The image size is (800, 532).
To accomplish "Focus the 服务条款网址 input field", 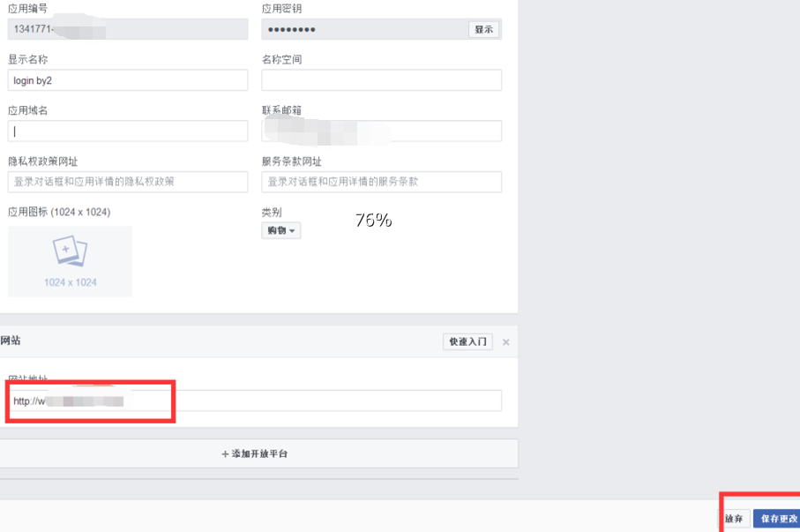I will tap(381, 182).
